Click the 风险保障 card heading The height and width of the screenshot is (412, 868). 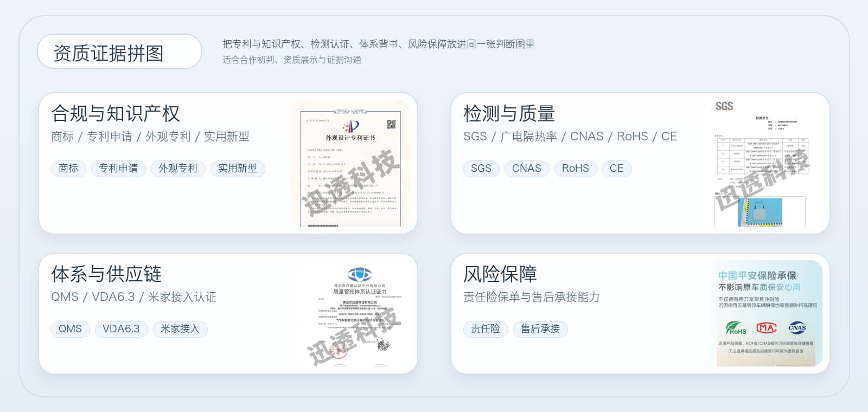click(500, 274)
